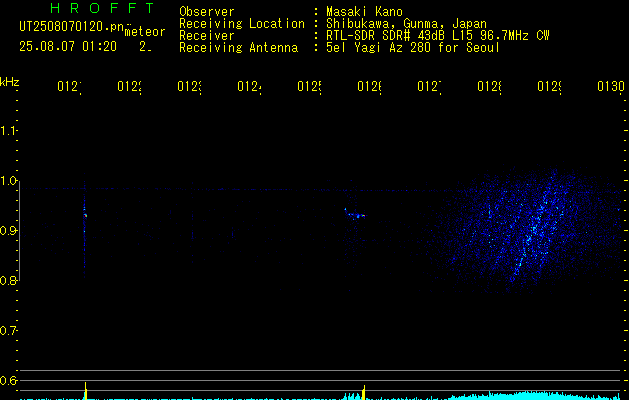The image size is (629, 400).
Task: Click the 25.08.07 01:20 timestamp
Action: (x=68, y=47)
